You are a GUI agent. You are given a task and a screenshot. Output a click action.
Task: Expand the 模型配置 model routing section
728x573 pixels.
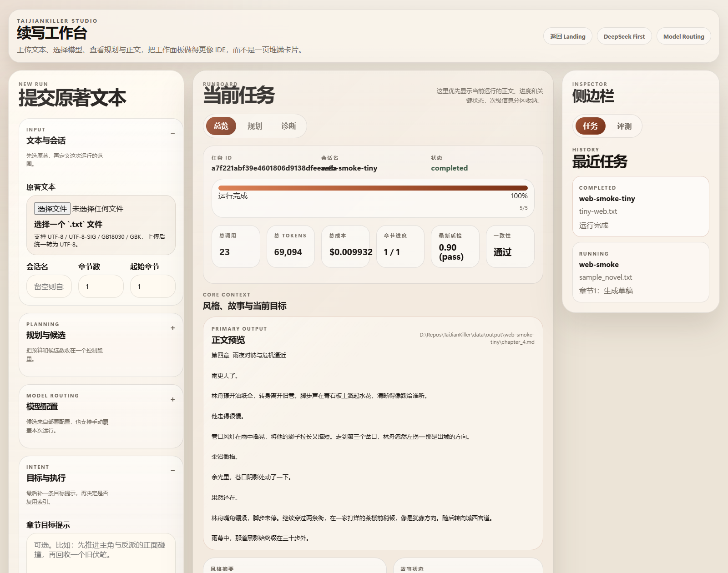tap(172, 399)
